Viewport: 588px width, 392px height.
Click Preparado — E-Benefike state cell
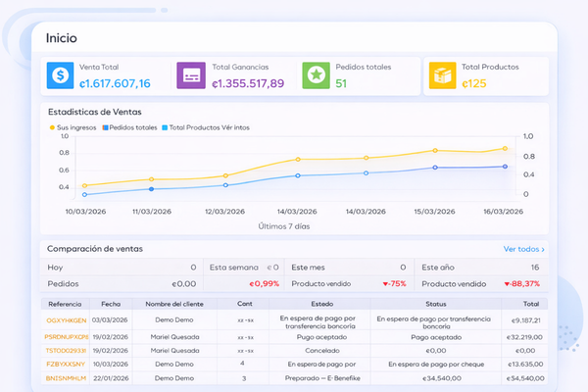322,378
